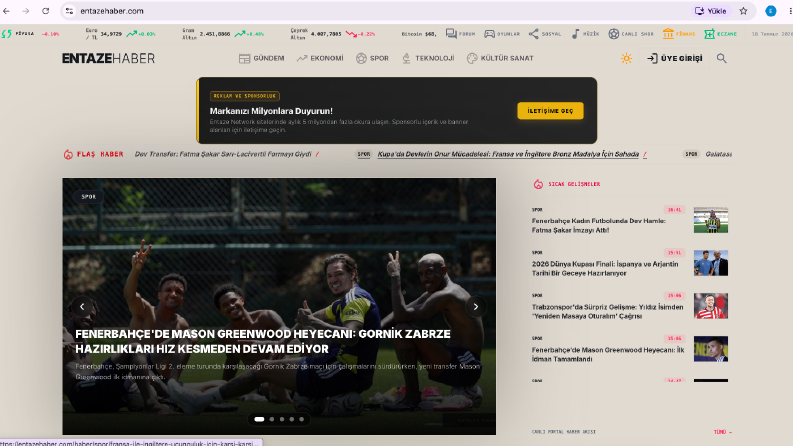Viewport: 793px width, 446px height.
Task: Open the Spor menu item
Action: point(372,58)
